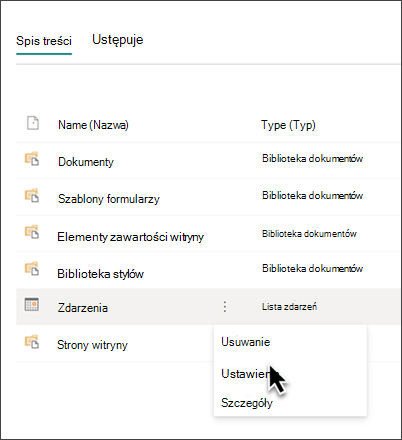Image resolution: width=402 pixels, height=440 pixels.
Task: Select Usuwanie from the context menu
Action: pos(246,342)
